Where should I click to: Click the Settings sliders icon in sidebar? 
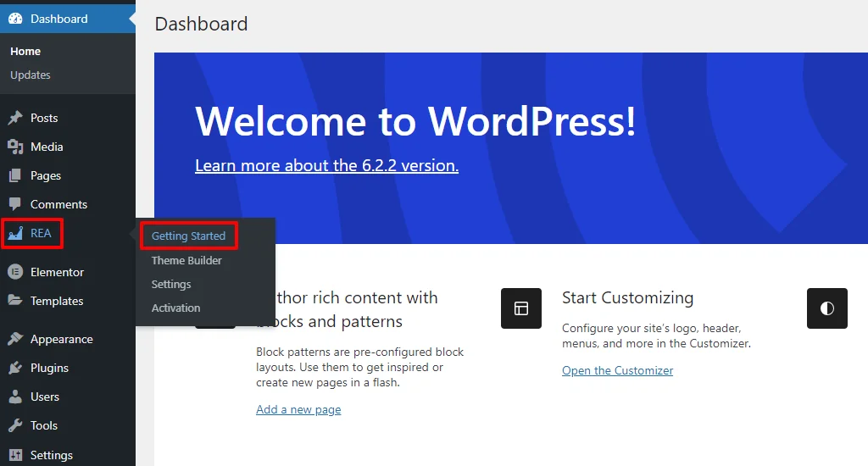[15, 455]
